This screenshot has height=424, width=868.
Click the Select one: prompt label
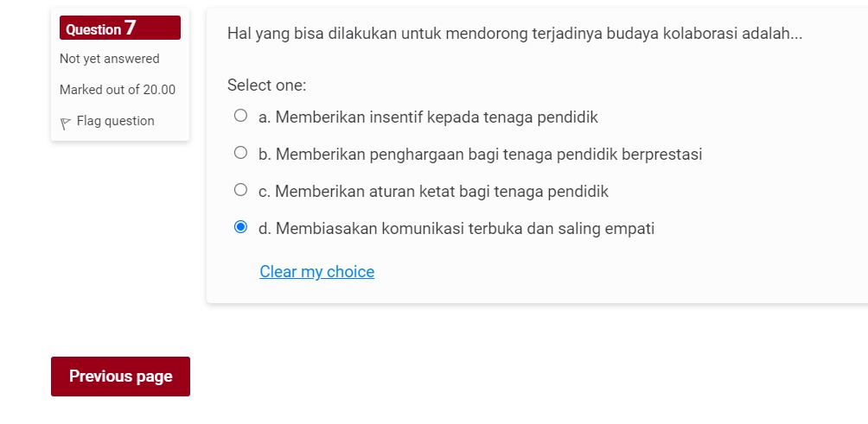coord(266,85)
